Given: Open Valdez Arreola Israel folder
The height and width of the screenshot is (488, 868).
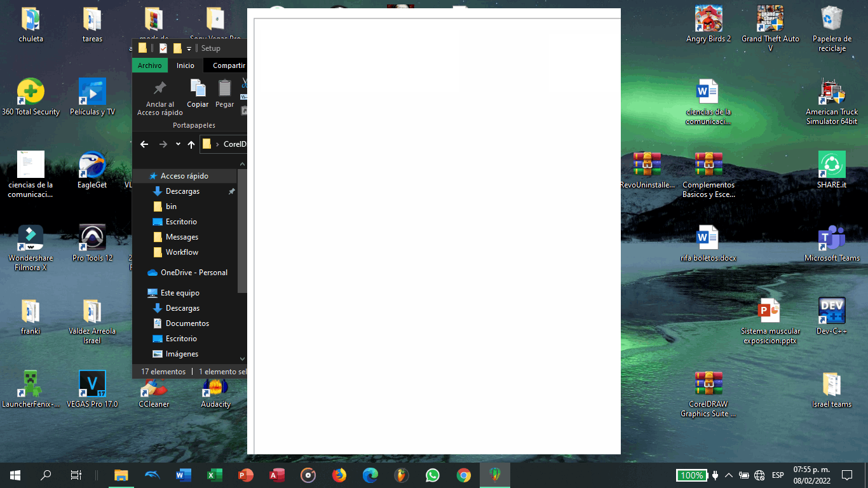Looking at the screenshot, I should click(92, 321).
